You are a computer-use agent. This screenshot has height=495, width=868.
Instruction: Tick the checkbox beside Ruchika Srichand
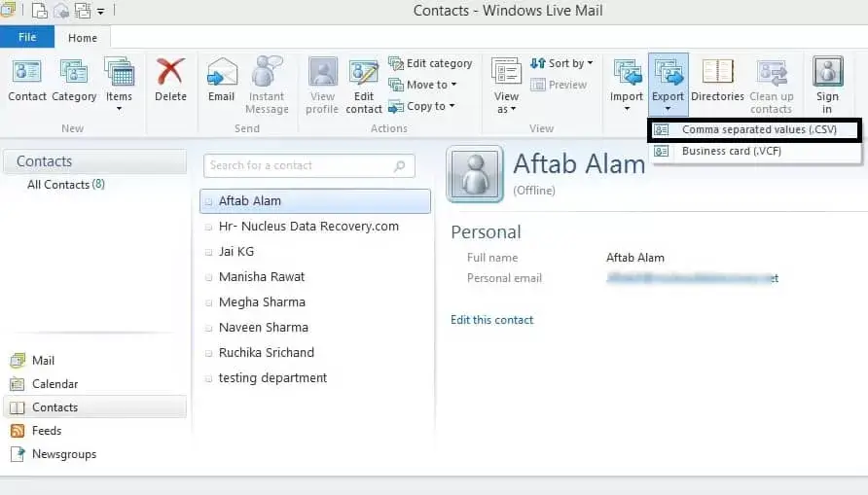tap(208, 353)
